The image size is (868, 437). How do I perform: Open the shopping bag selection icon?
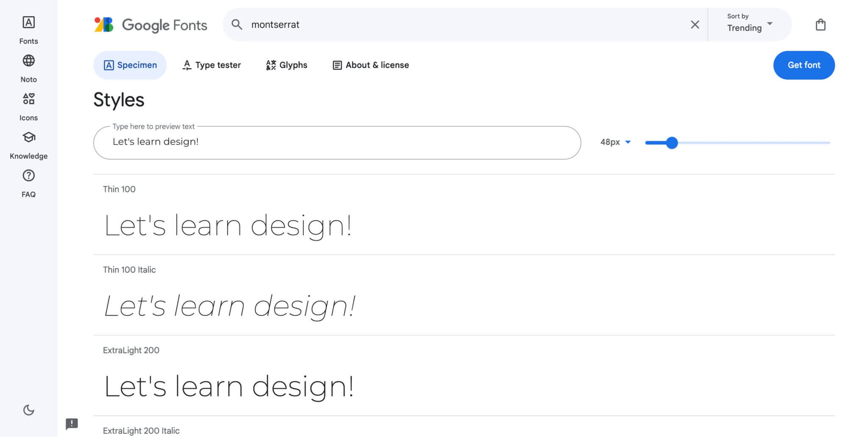point(820,25)
